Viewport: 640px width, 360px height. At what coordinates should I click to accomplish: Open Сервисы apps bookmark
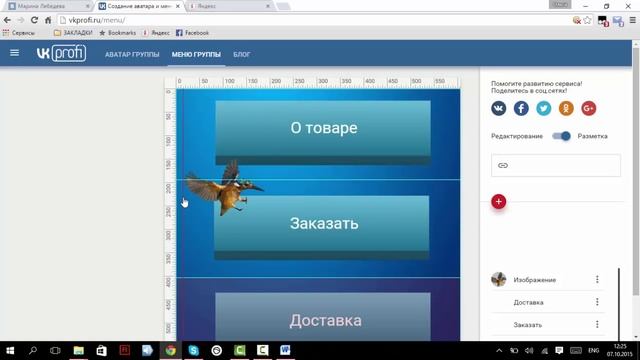click(x=19, y=33)
